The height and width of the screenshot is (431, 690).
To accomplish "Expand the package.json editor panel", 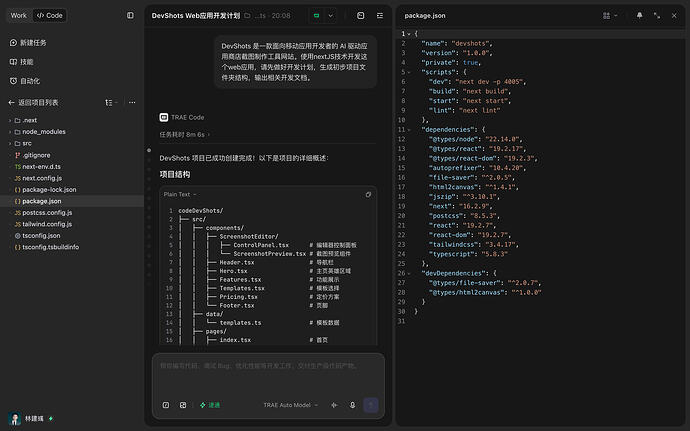I will point(657,15).
